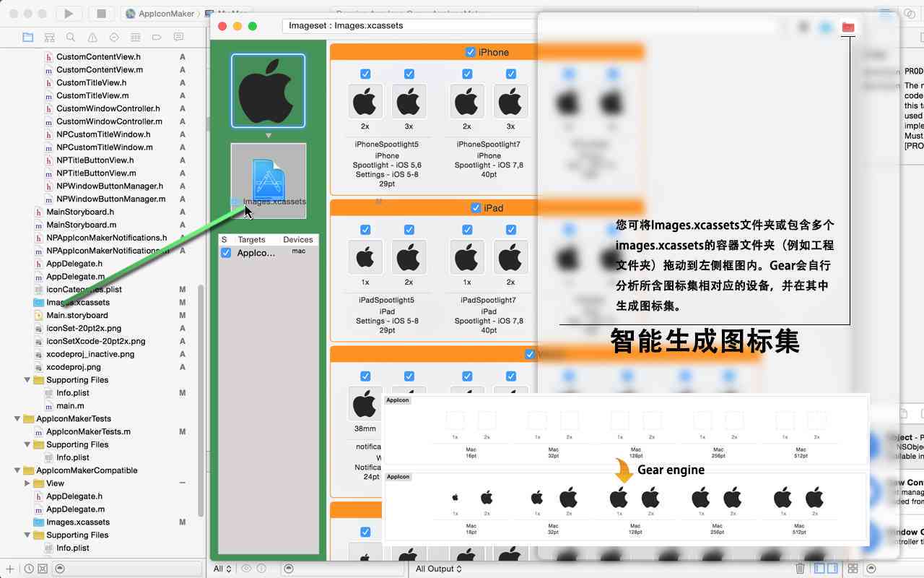
Task: Show the Xcode project navigator
Action: coord(28,37)
